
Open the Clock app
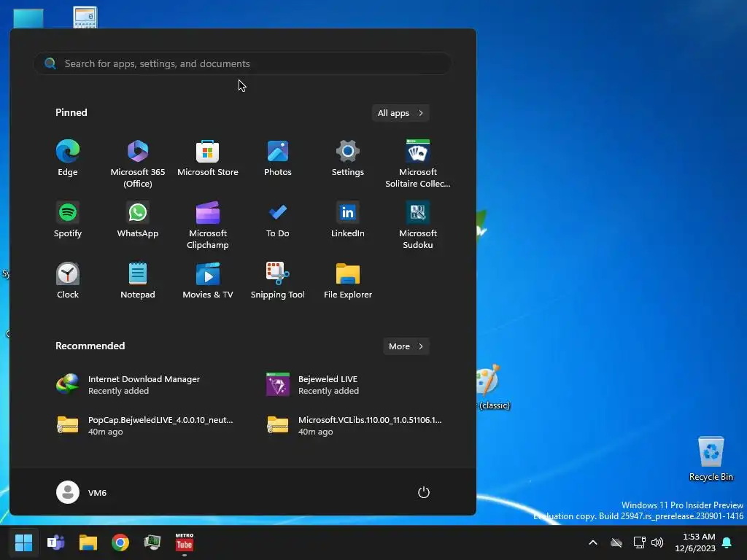[x=68, y=281]
